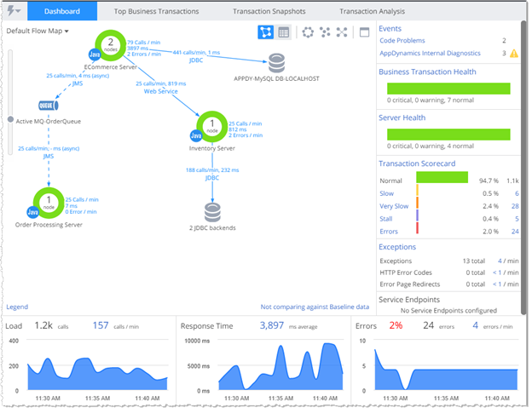The image size is (532, 413).
Task: Click the Service Endpoints heading
Action: [x=409, y=300]
